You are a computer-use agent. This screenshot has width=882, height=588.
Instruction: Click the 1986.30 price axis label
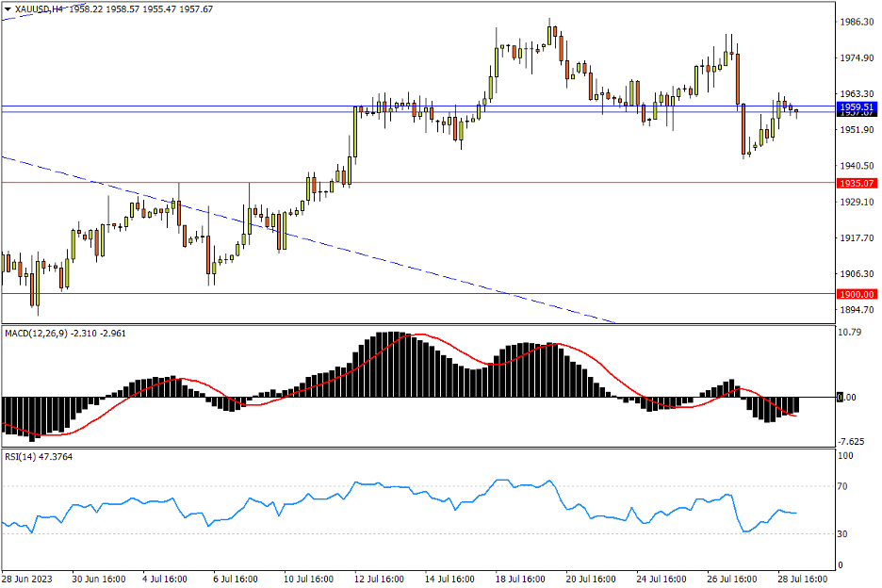[x=856, y=22]
